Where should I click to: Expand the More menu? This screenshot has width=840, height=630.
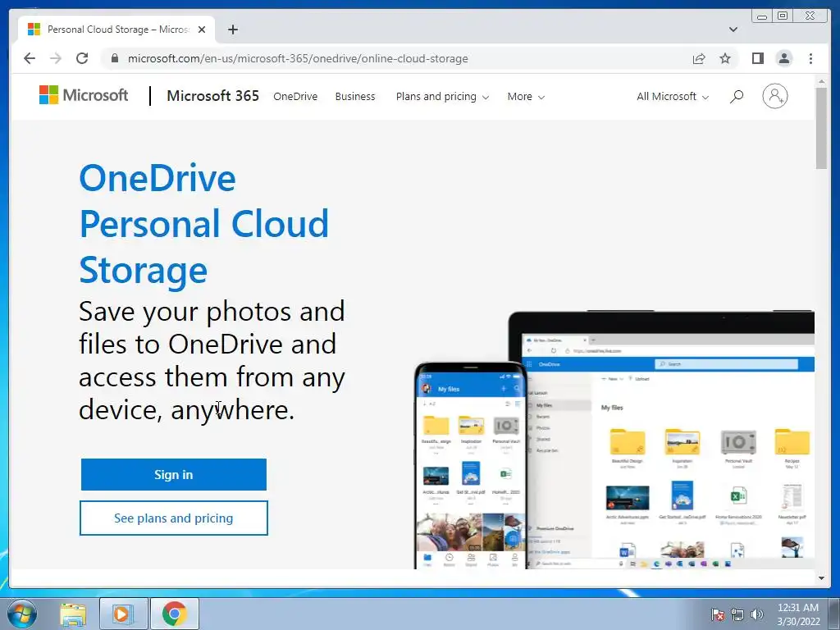click(x=526, y=97)
